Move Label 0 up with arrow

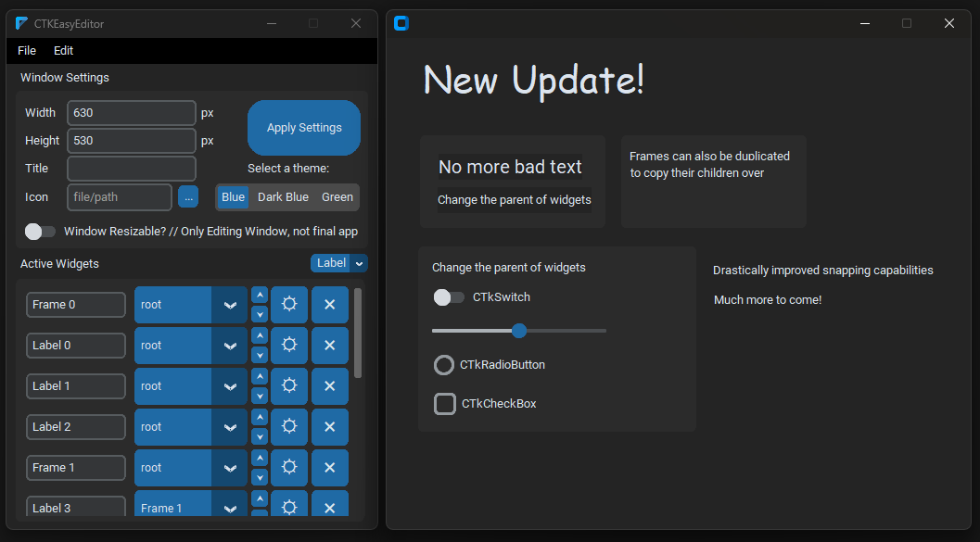(260, 335)
